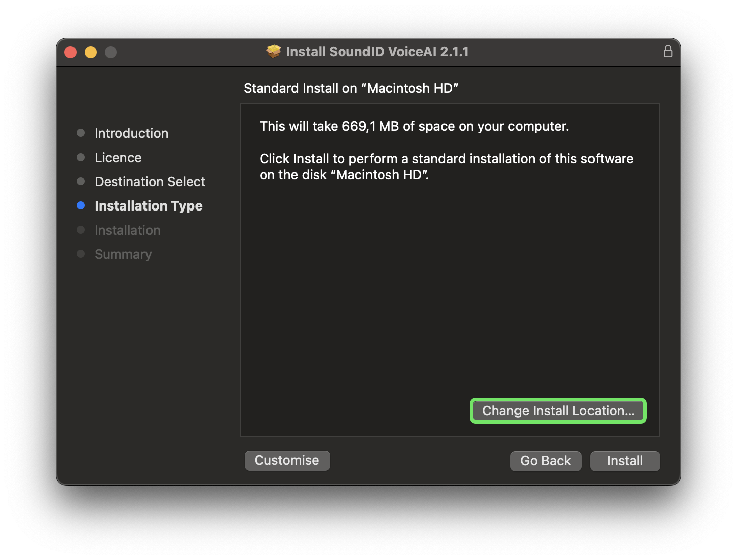This screenshot has width=737, height=560.
Task: Click the Change Install Location button
Action: pos(558,411)
